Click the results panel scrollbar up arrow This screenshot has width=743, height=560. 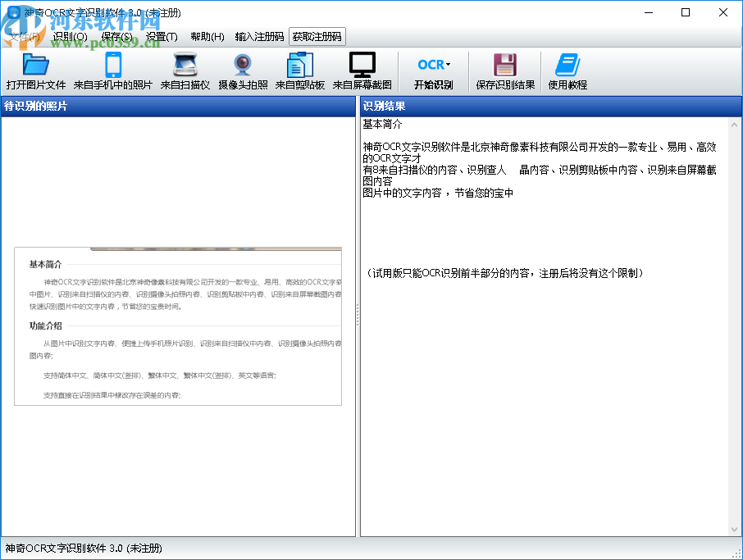pyautogui.click(x=735, y=124)
